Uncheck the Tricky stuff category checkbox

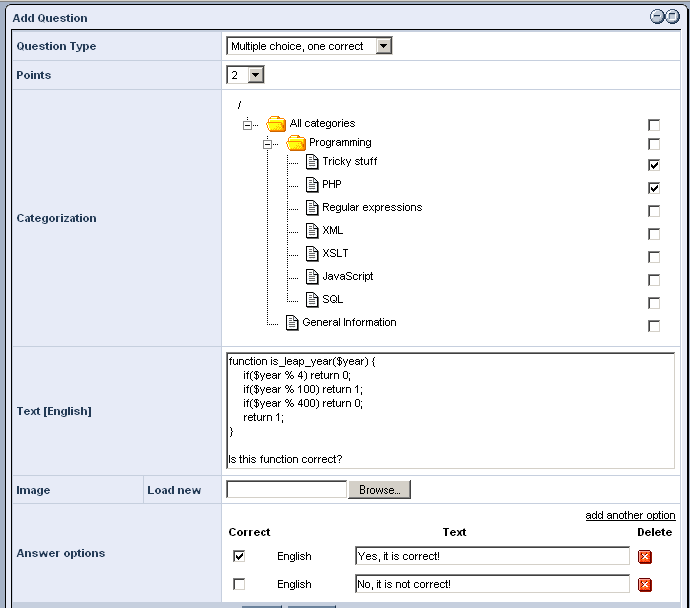654,165
